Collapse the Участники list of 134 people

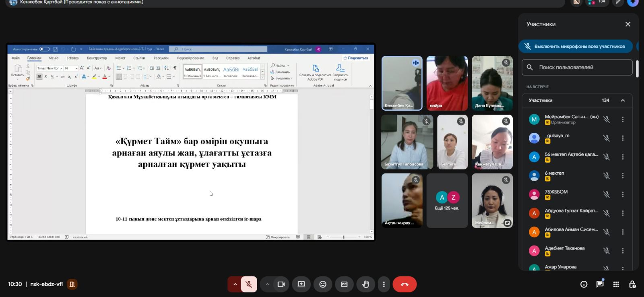pyautogui.click(x=623, y=101)
